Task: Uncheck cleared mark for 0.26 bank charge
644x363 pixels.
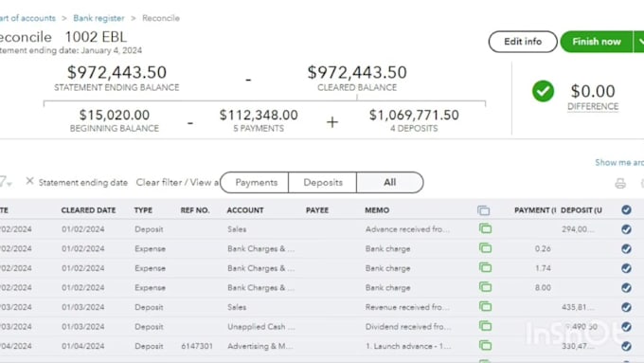Action: coord(626,248)
